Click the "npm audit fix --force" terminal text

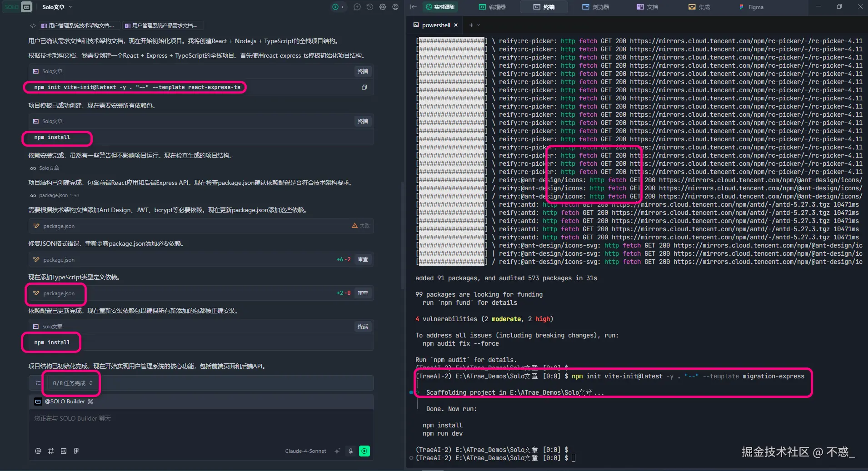pos(460,343)
